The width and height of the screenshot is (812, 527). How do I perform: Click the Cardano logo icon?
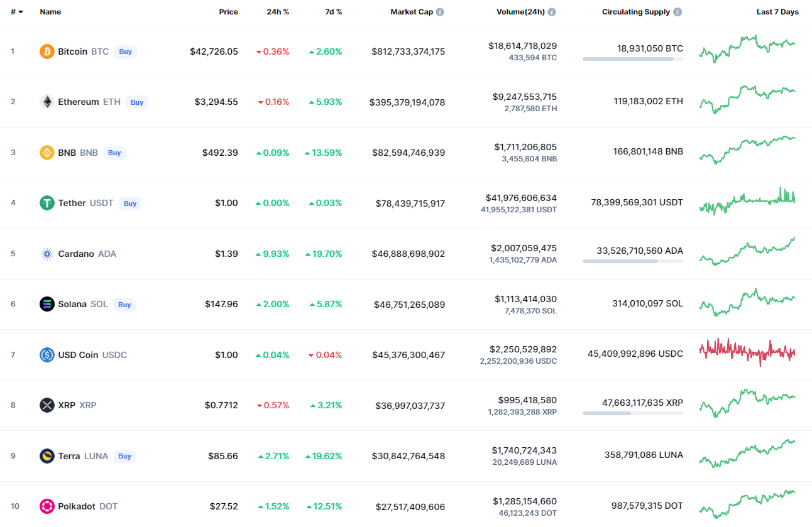tap(47, 254)
